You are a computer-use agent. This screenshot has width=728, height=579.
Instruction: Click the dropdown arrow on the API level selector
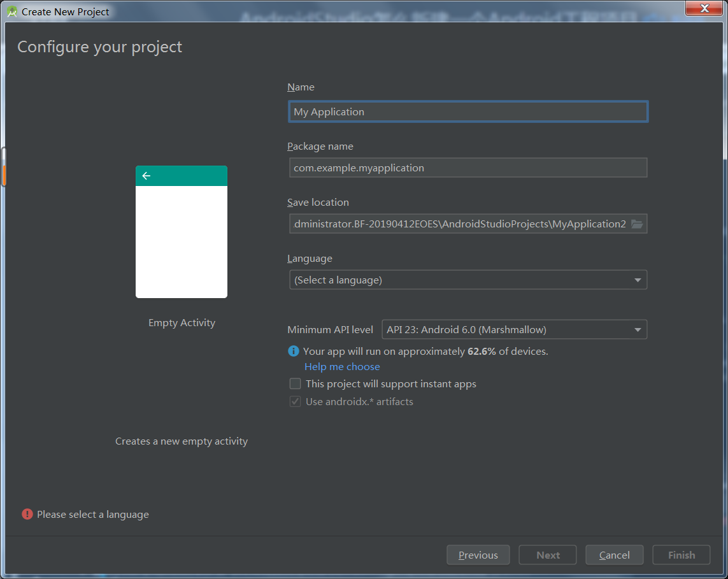(x=637, y=329)
